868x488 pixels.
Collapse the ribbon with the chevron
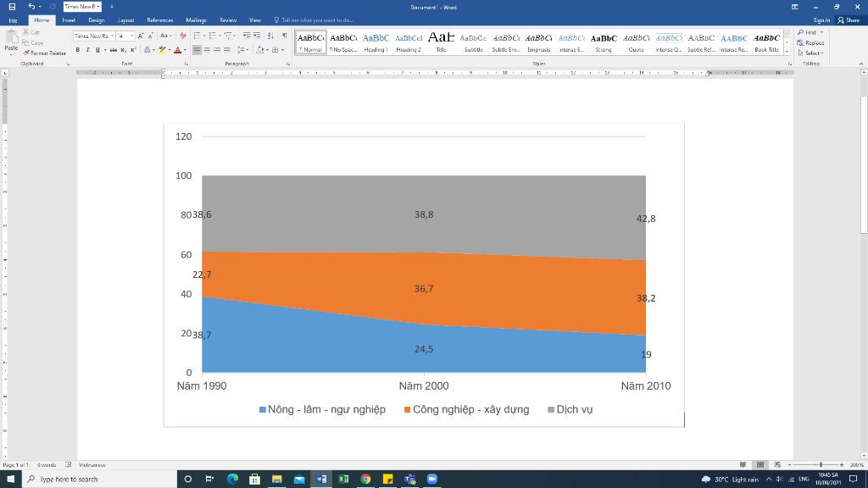(861, 64)
